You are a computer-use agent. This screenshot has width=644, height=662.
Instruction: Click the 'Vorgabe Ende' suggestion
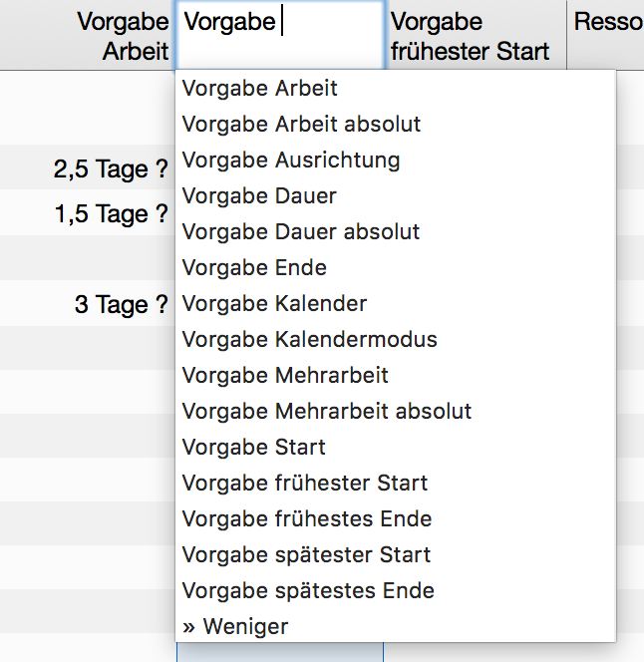pos(254,268)
